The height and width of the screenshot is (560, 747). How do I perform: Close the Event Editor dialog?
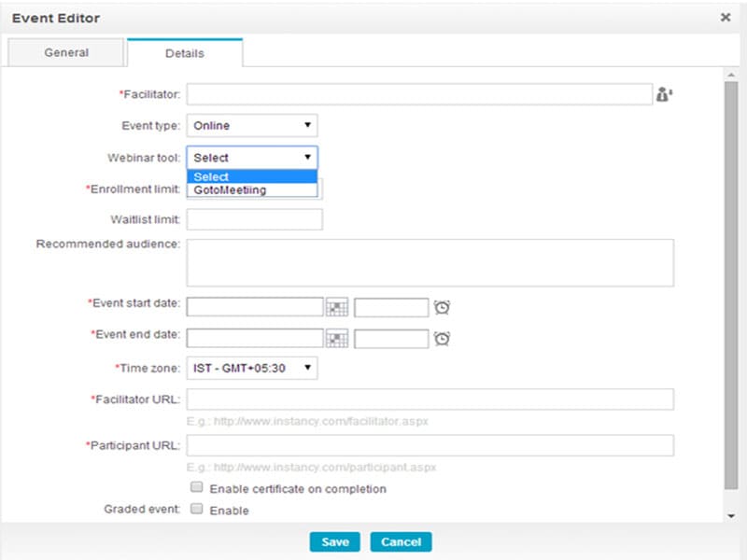coord(726,18)
